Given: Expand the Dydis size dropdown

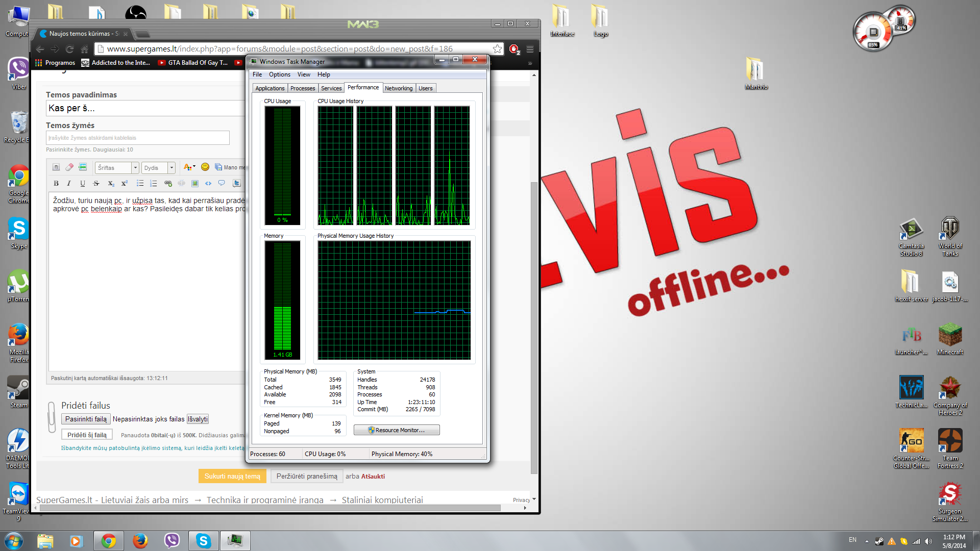Looking at the screenshot, I should coord(171,167).
